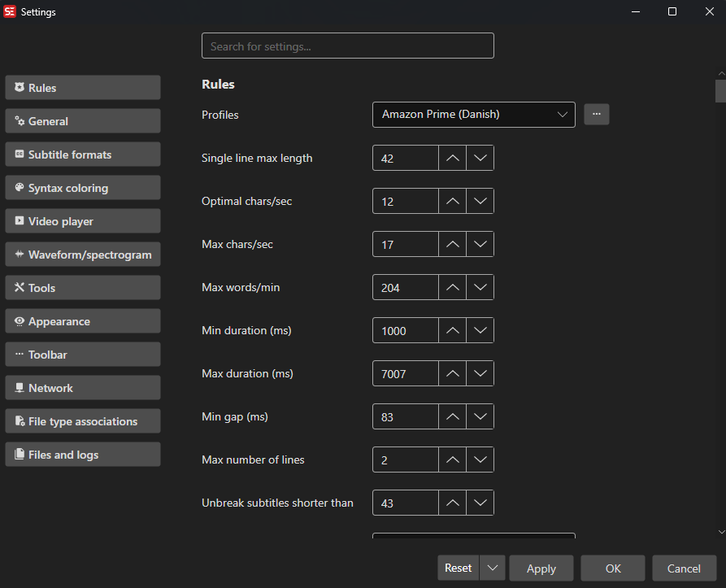Click Cancel to discard changes
This screenshot has width=726, height=588.
pyautogui.click(x=684, y=568)
